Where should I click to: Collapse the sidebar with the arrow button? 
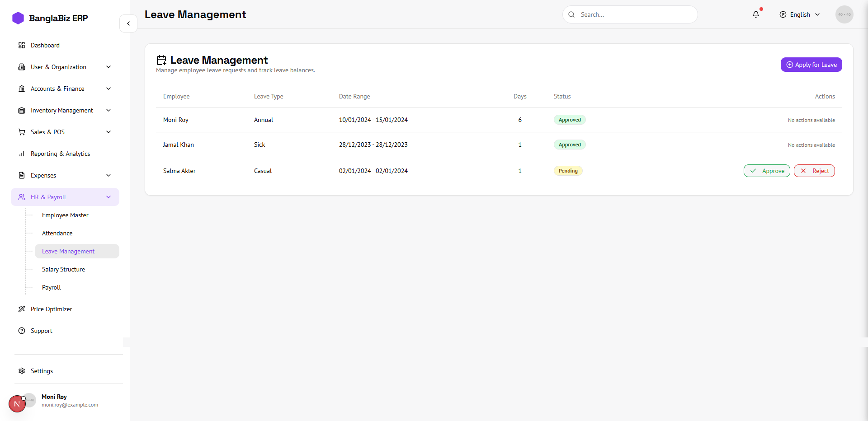[128, 23]
